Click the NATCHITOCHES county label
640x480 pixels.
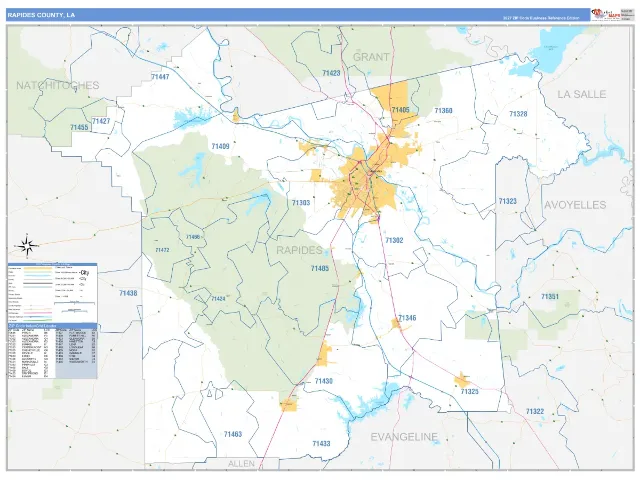[x=58, y=85]
